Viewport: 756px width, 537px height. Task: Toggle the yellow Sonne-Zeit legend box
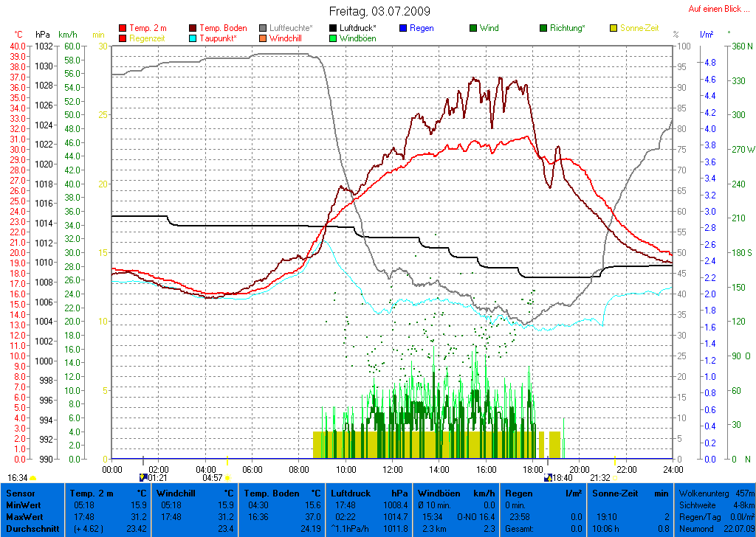(614, 28)
